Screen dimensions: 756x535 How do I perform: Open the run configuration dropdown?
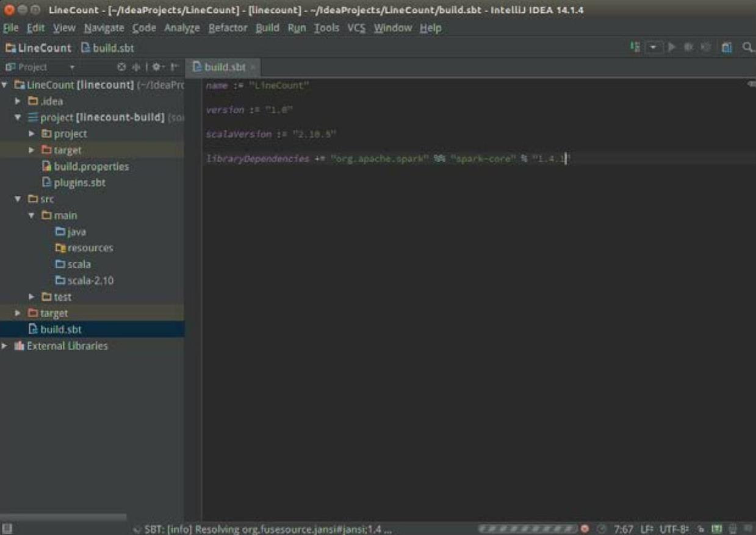[x=654, y=47]
